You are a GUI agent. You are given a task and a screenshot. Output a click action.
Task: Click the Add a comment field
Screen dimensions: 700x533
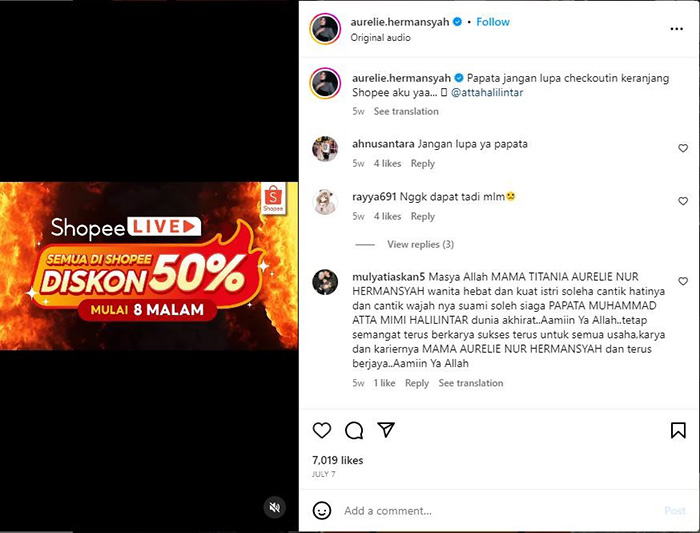click(x=500, y=511)
